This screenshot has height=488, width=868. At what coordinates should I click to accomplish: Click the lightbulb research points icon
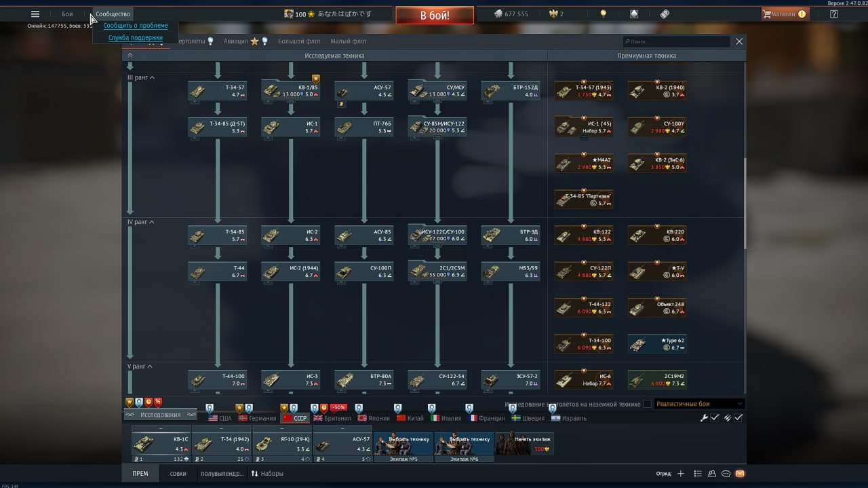click(x=603, y=14)
